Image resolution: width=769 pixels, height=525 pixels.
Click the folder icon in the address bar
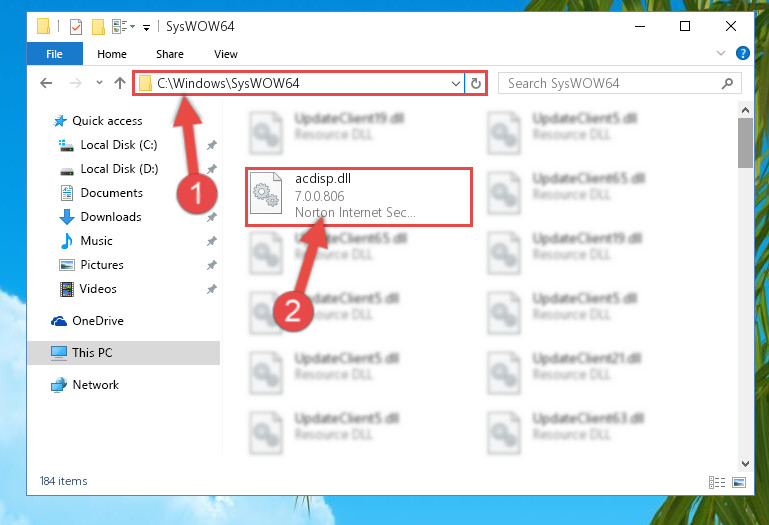point(145,83)
